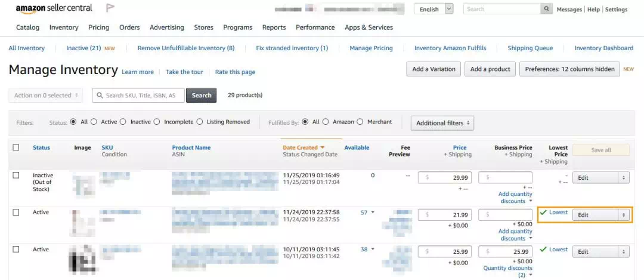The width and height of the screenshot is (644, 280).
Task: Click the flag icon beside logo
Action: pos(110,8)
